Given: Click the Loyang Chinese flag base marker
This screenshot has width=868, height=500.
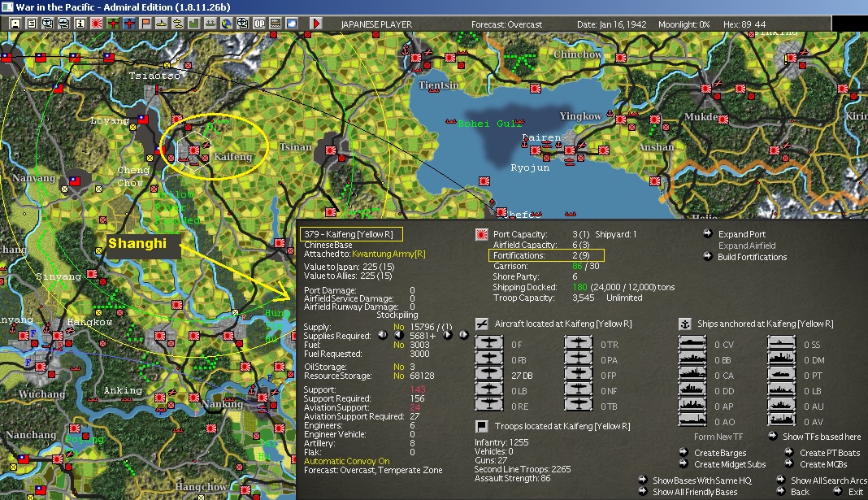Looking at the screenshot, I should (x=143, y=119).
